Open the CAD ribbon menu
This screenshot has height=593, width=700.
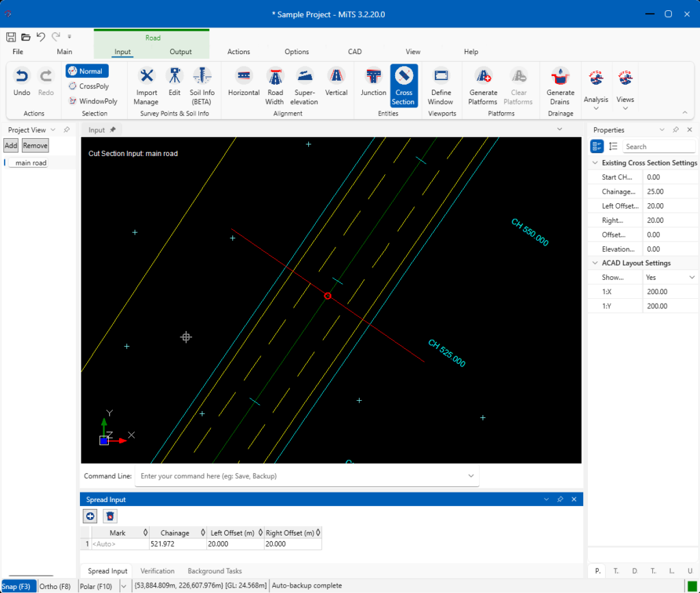click(x=355, y=51)
